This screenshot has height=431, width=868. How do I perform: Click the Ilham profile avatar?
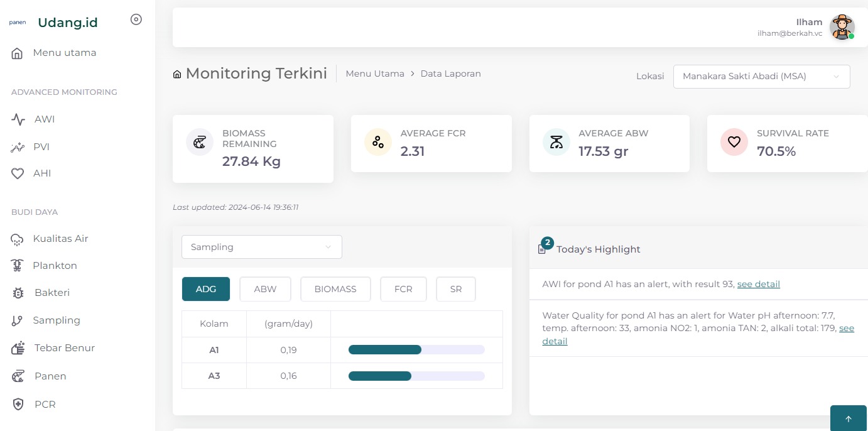[x=842, y=28]
